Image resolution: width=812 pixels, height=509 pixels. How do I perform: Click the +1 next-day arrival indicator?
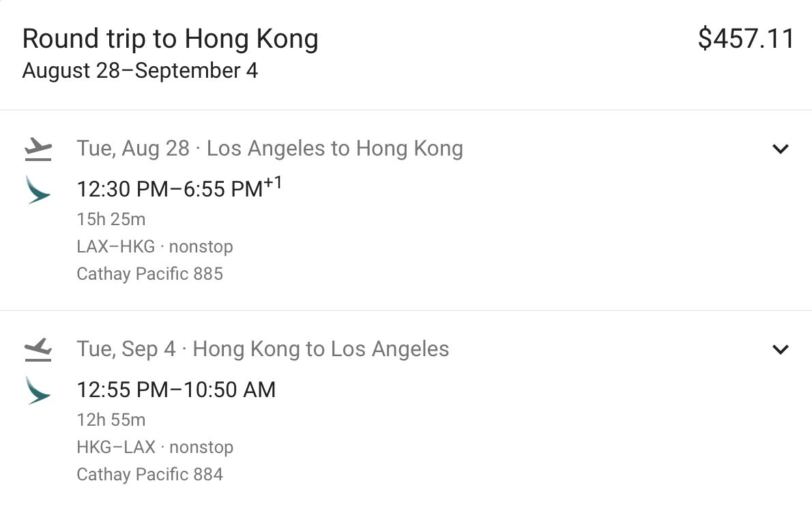pyautogui.click(x=273, y=183)
